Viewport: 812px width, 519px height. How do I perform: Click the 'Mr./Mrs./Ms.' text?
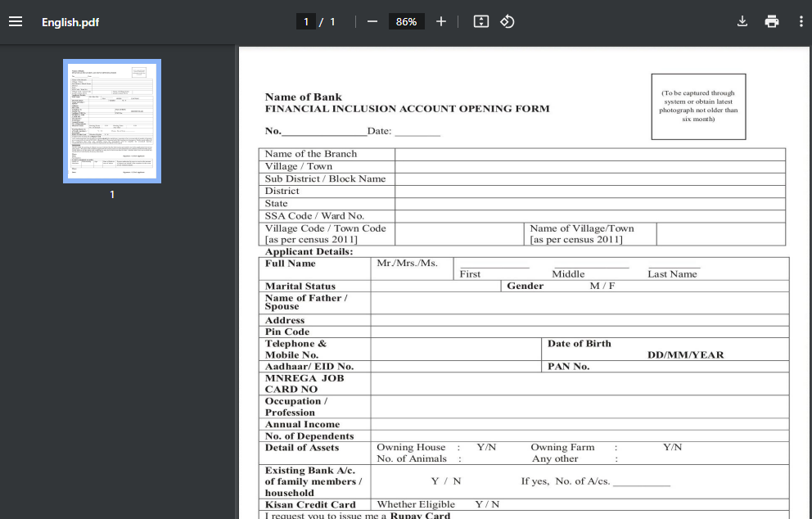407,263
